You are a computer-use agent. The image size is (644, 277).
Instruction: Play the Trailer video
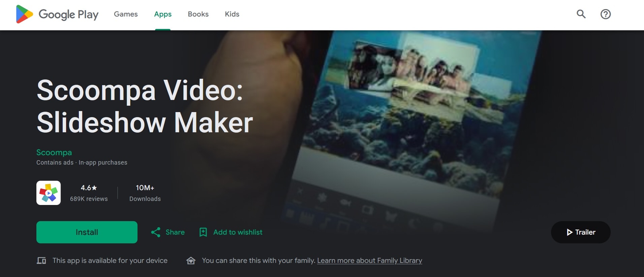581,232
